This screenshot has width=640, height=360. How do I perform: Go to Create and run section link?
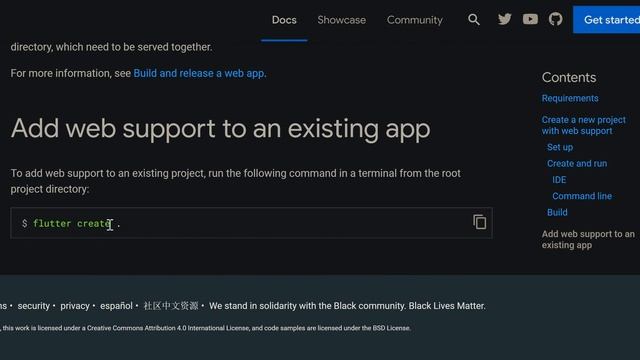pyautogui.click(x=577, y=164)
